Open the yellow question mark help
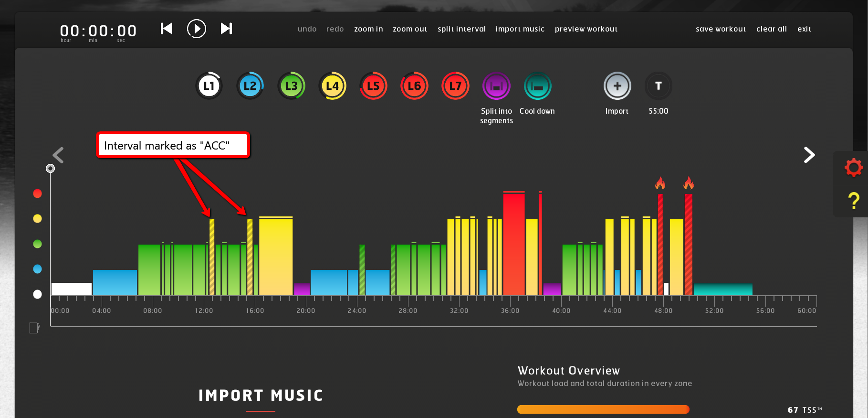This screenshot has width=868, height=418. coord(853,201)
